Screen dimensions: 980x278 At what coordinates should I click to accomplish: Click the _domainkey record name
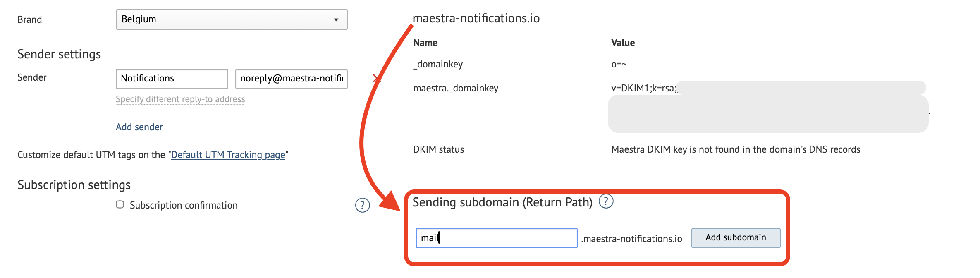[x=438, y=64]
